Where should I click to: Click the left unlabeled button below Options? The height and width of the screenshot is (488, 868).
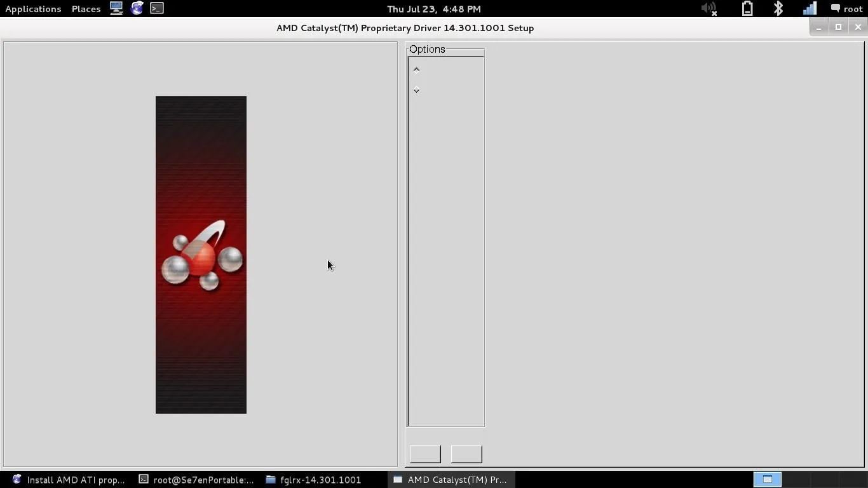tap(425, 454)
